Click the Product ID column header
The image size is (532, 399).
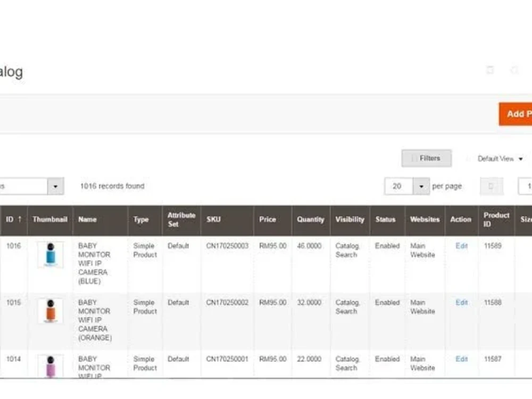[x=496, y=220]
